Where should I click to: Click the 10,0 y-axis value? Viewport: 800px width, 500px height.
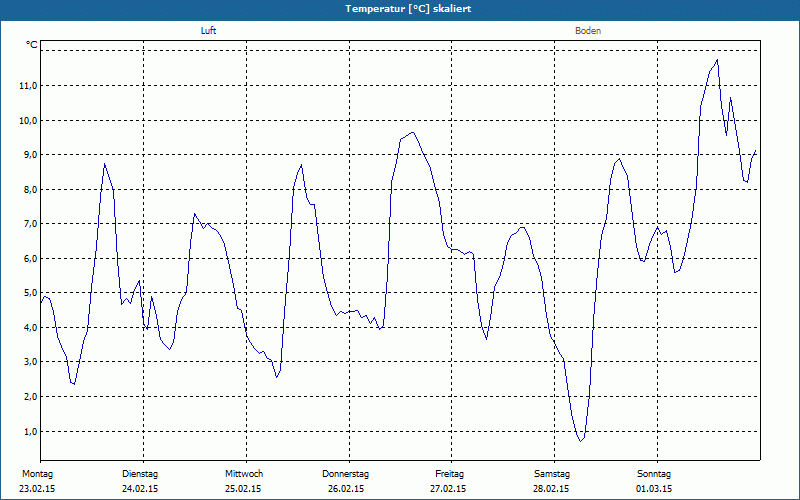point(29,120)
